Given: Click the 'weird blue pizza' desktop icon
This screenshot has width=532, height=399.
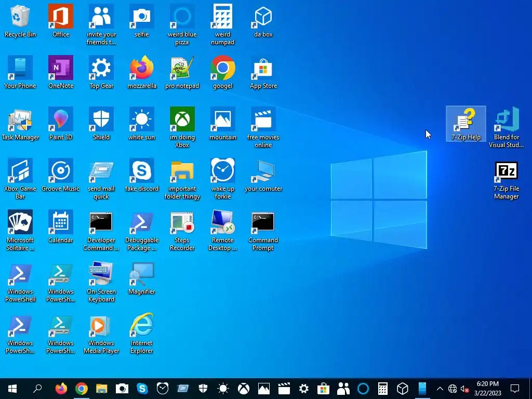Looking at the screenshot, I should 182,25.
